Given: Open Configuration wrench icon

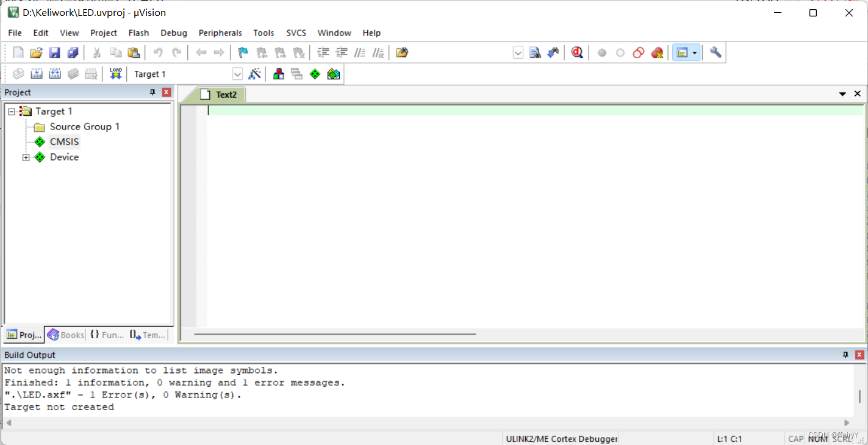Looking at the screenshot, I should (x=716, y=52).
